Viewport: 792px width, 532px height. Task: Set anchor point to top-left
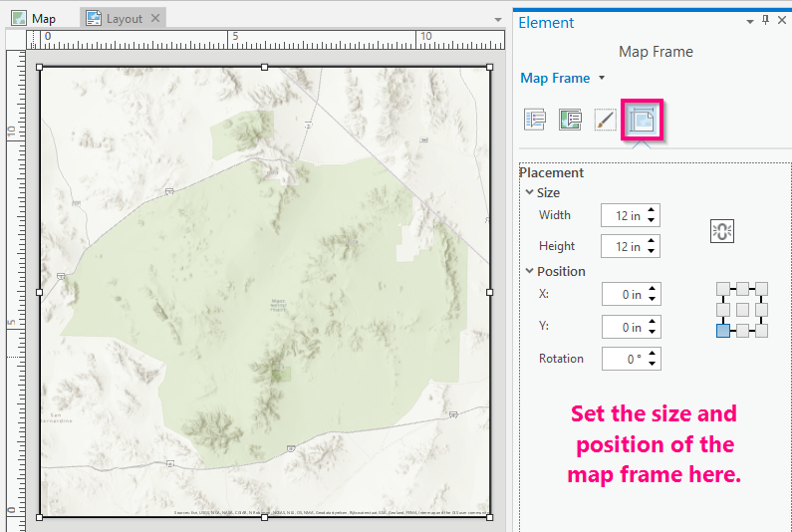pyautogui.click(x=723, y=289)
